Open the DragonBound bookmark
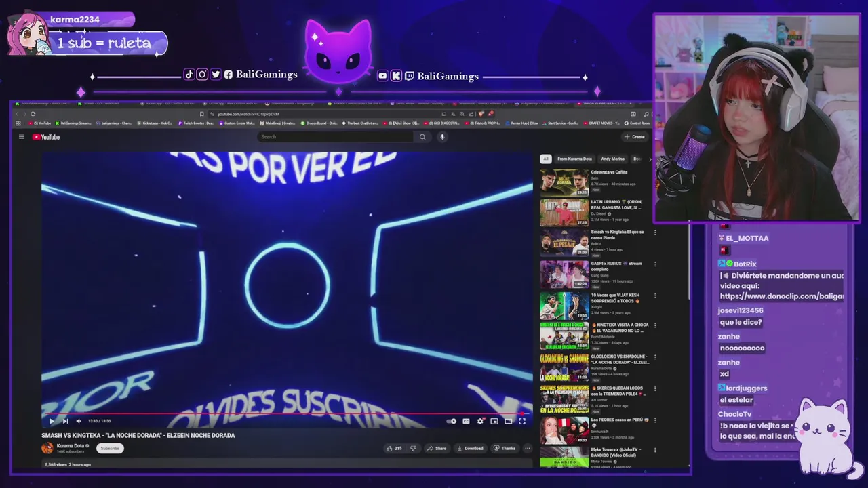This screenshot has height=488, width=868. 319,123
